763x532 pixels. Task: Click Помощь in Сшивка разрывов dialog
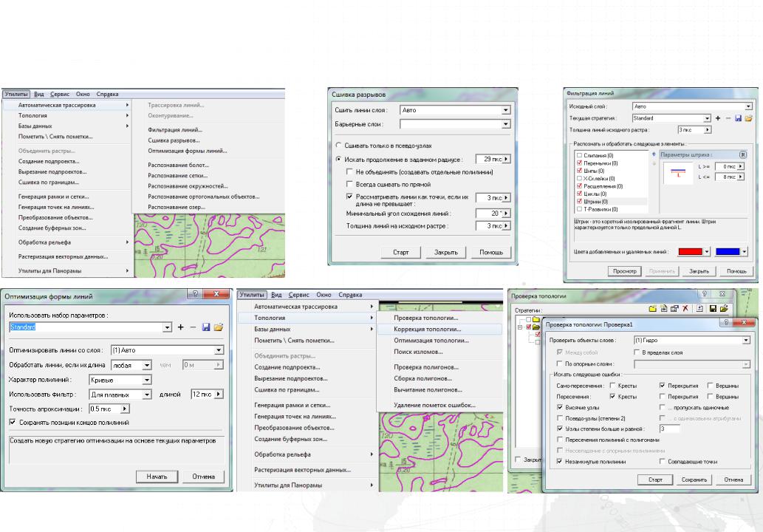491,252
